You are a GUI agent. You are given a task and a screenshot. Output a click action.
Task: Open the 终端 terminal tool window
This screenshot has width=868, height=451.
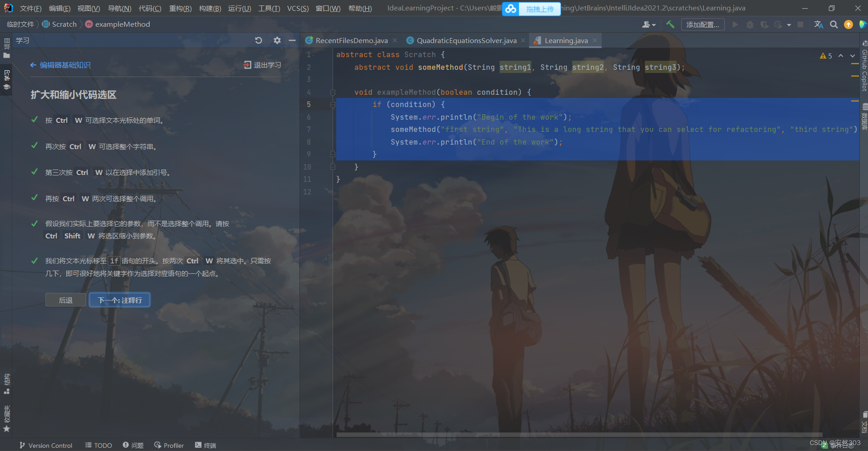coord(206,445)
